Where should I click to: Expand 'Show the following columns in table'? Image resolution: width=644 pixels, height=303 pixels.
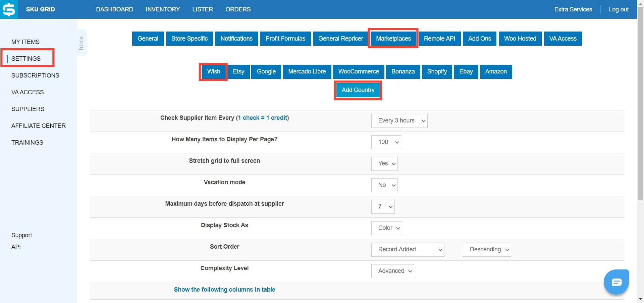224,290
